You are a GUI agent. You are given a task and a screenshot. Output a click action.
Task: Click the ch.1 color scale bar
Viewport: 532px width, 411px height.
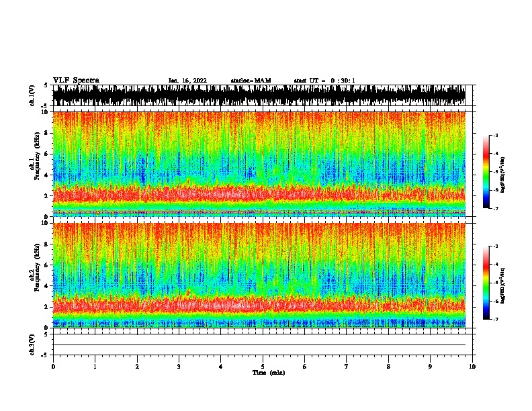(486, 172)
